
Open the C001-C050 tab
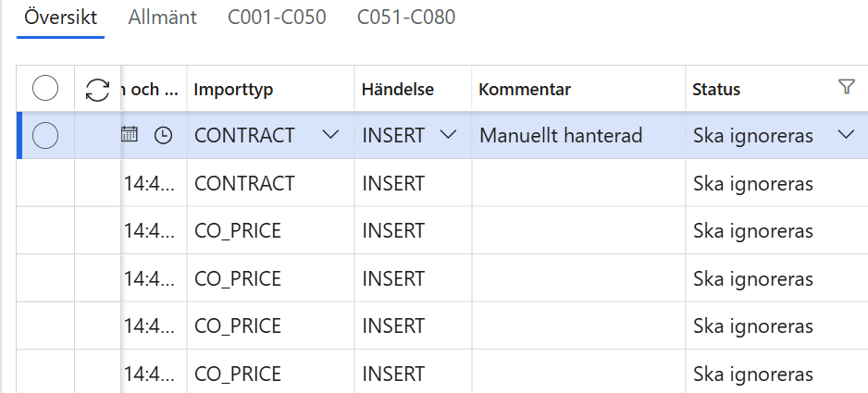[x=277, y=18]
